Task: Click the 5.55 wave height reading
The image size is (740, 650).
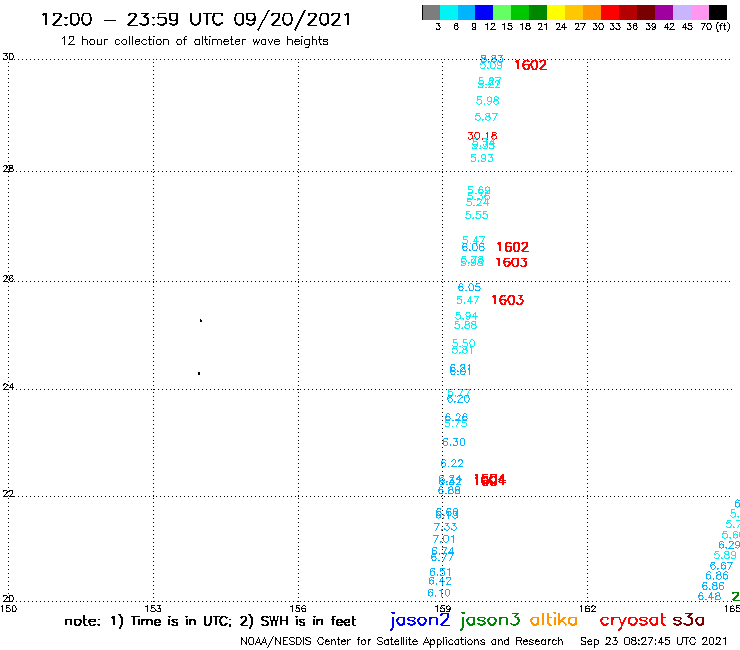Action: coord(477,215)
